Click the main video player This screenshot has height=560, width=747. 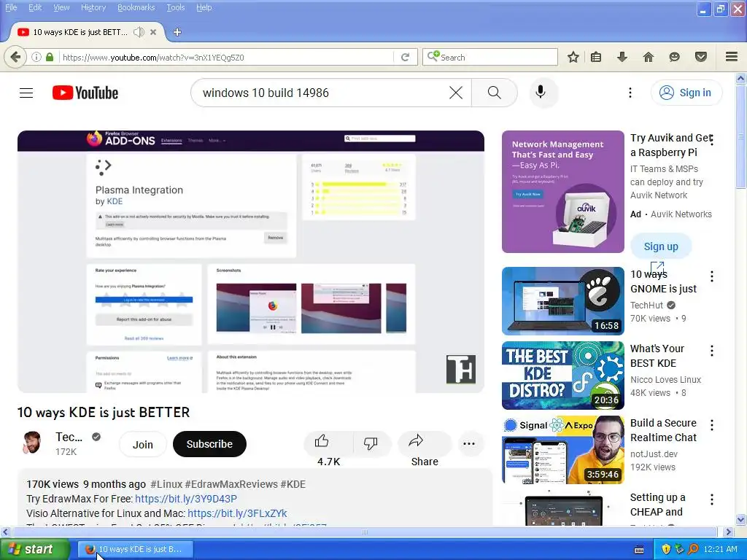click(251, 262)
